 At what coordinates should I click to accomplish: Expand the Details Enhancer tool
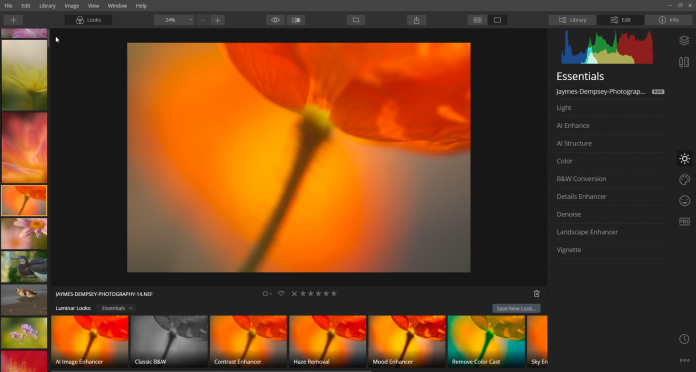tap(610, 197)
